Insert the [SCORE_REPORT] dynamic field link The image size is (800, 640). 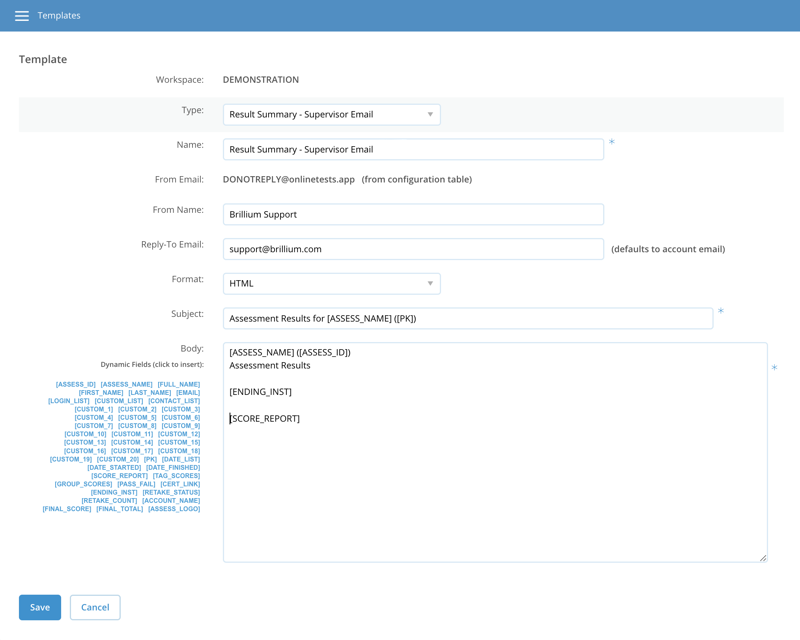(119, 476)
